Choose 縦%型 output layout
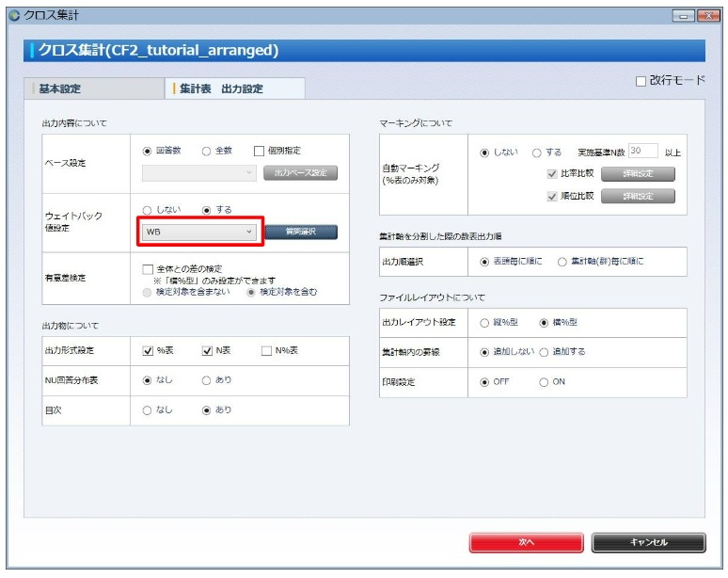Image resolution: width=728 pixels, height=578 pixels. (484, 323)
